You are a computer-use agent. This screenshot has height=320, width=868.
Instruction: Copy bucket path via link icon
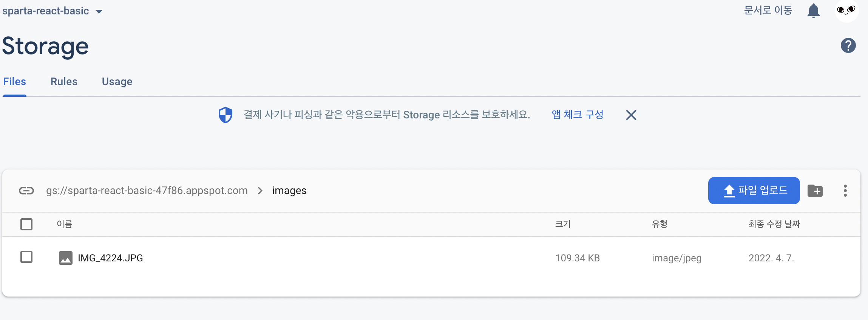(26, 190)
